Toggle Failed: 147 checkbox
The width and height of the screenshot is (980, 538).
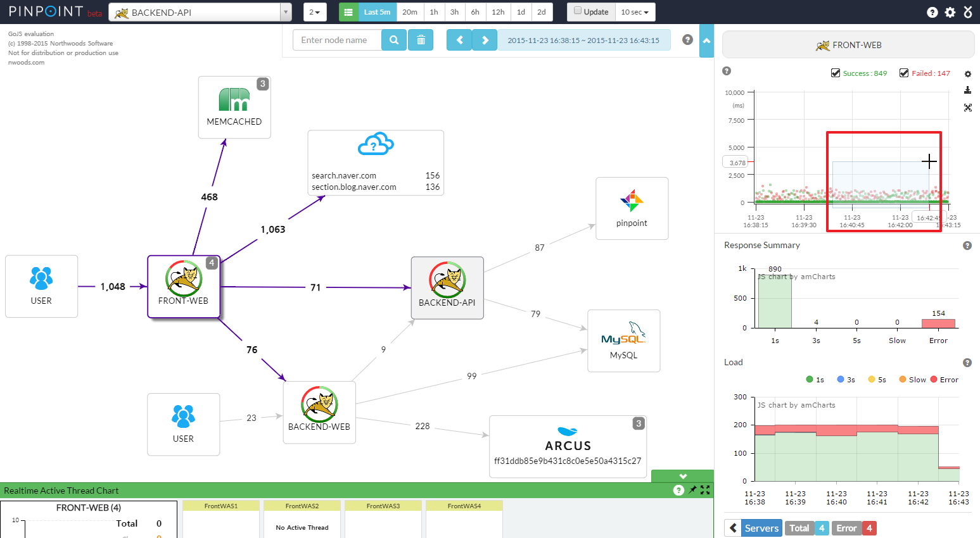click(904, 73)
